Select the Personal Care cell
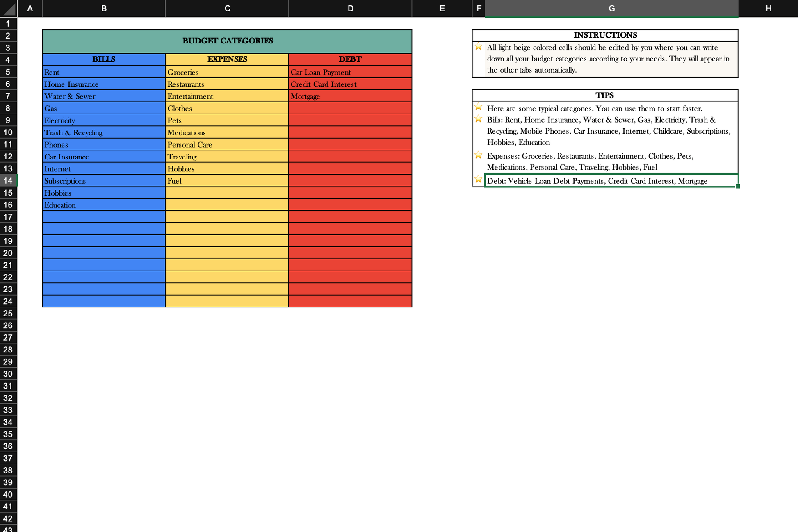The height and width of the screenshot is (532, 798). pos(227,145)
